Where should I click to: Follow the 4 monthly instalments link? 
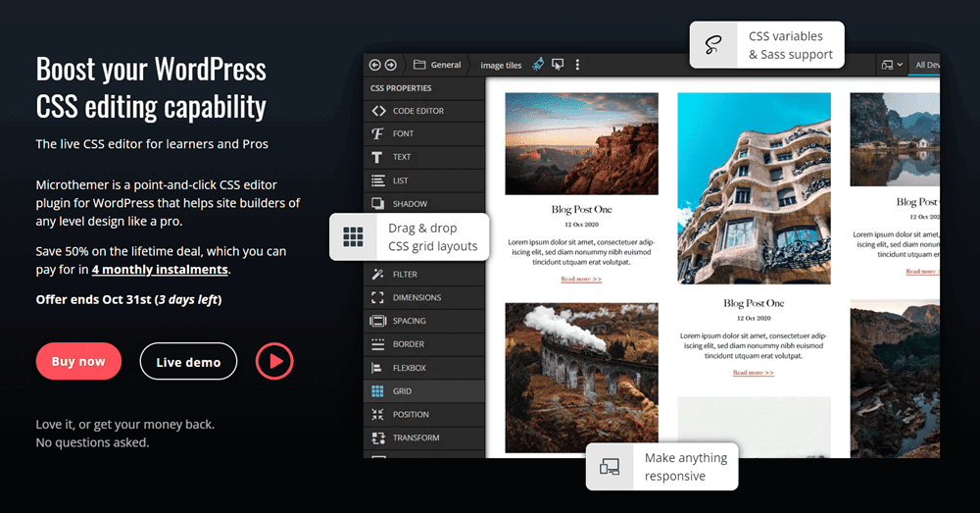[x=160, y=270]
